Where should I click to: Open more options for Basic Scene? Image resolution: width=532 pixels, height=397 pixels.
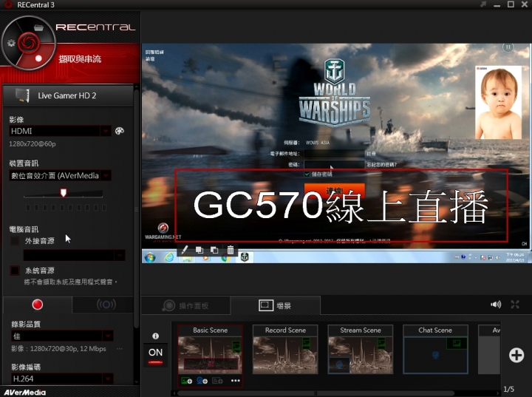coord(236,381)
